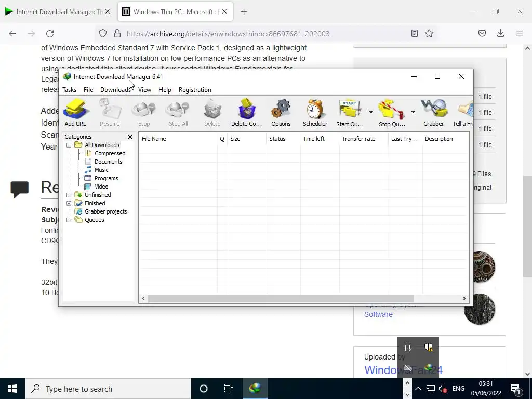
Task: Open the Grabber tool icon
Action: click(x=434, y=113)
